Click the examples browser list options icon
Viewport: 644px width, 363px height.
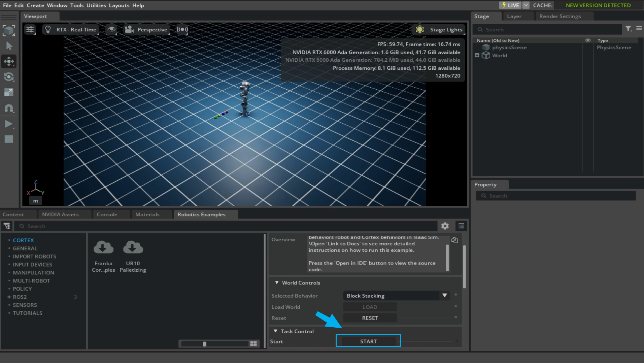point(461,226)
